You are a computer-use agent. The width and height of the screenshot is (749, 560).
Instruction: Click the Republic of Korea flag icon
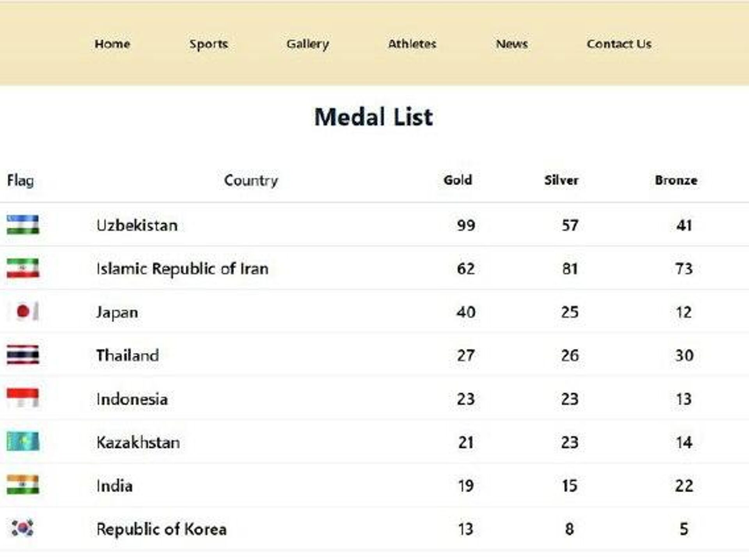pos(23,528)
